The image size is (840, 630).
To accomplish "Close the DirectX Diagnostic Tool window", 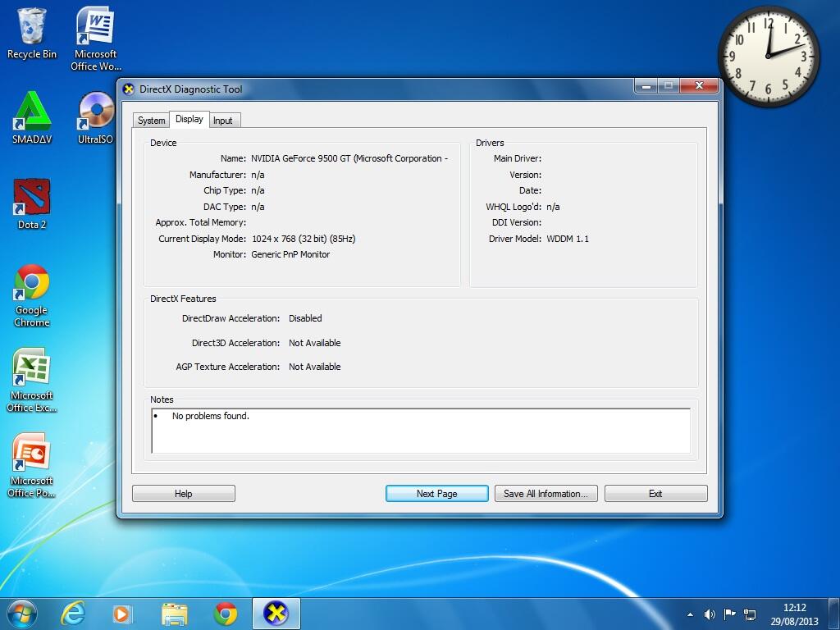I will [699, 85].
